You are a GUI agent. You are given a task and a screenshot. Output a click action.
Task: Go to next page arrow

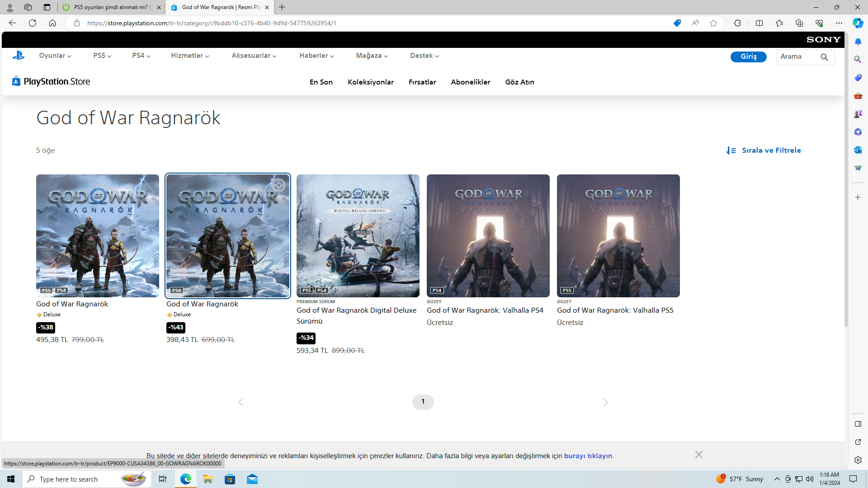[605, 402]
